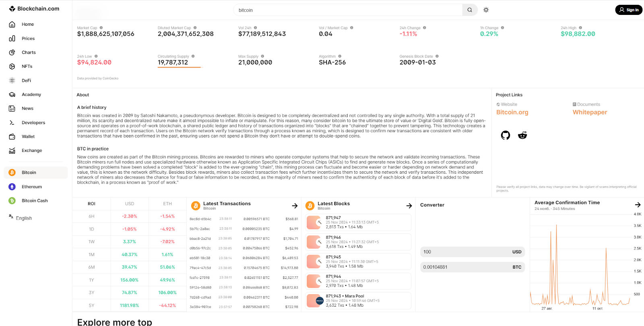Click the News sidebar icon

pyautogui.click(x=12, y=108)
